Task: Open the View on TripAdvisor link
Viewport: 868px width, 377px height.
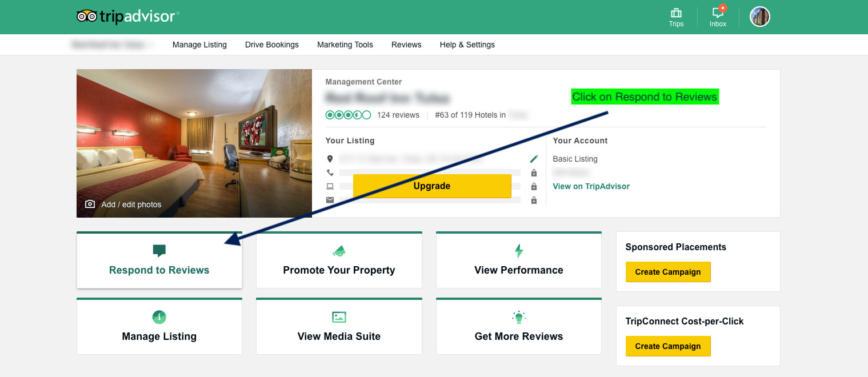Action: point(590,186)
